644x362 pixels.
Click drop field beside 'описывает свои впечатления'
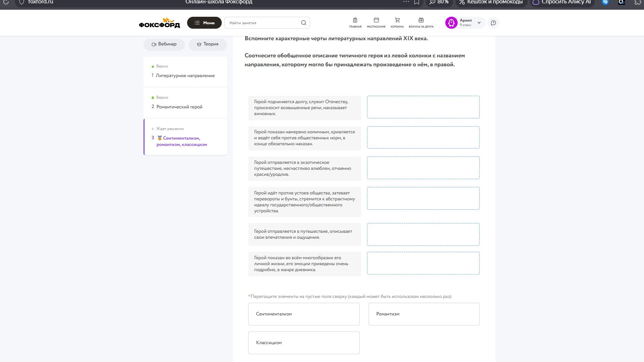423,234
